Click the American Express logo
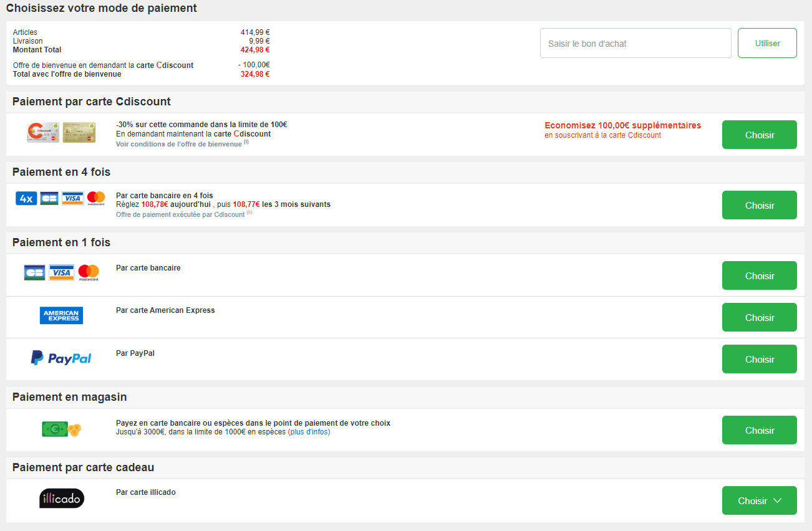Viewport: 812px width, 531px height. point(61,315)
